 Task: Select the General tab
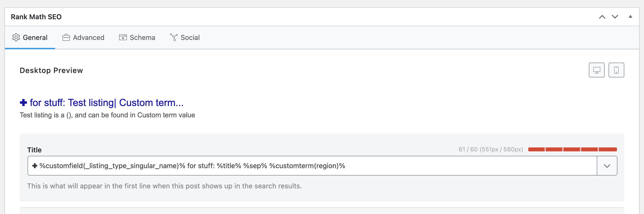pyautogui.click(x=30, y=37)
